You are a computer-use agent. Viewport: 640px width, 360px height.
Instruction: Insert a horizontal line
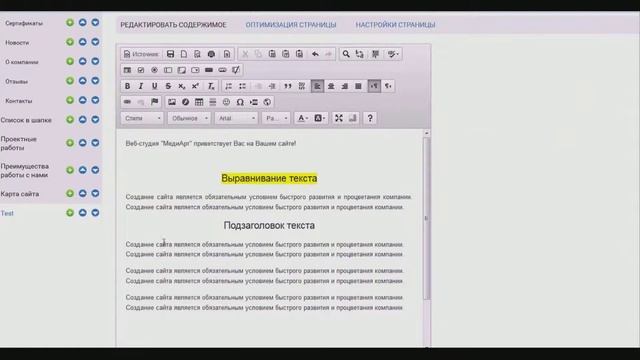pyautogui.click(x=213, y=102)
